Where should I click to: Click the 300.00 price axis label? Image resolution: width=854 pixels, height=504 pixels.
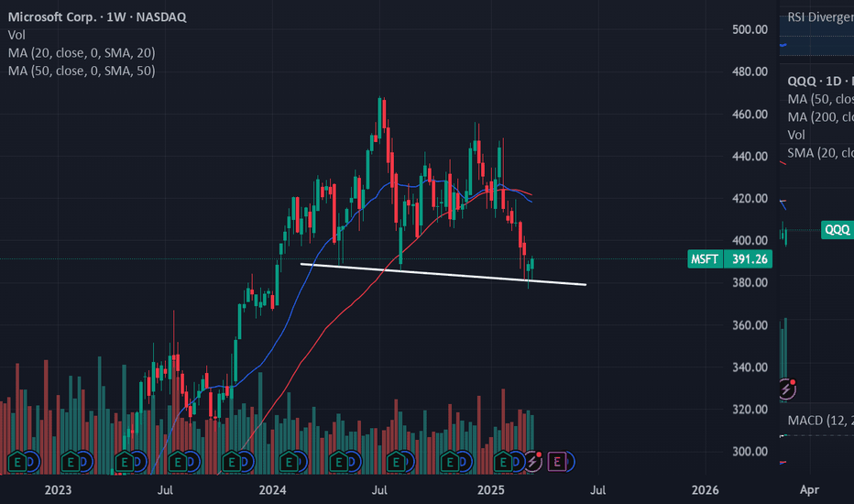[750, 451]
